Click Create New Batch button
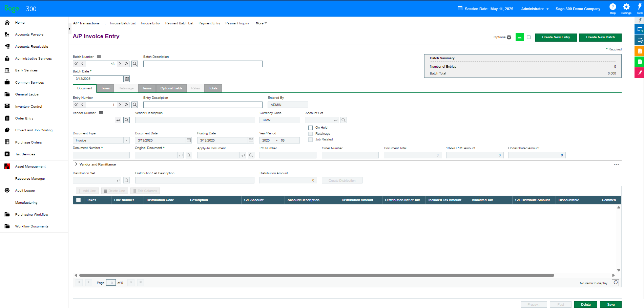This screenshot has height=308, width=644. [x=600, y=37]
